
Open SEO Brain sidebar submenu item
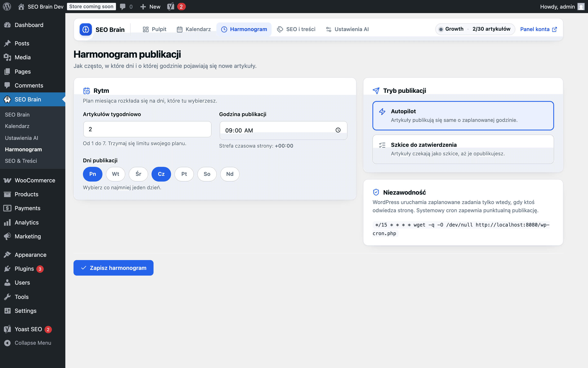click(x=17, y=114)
